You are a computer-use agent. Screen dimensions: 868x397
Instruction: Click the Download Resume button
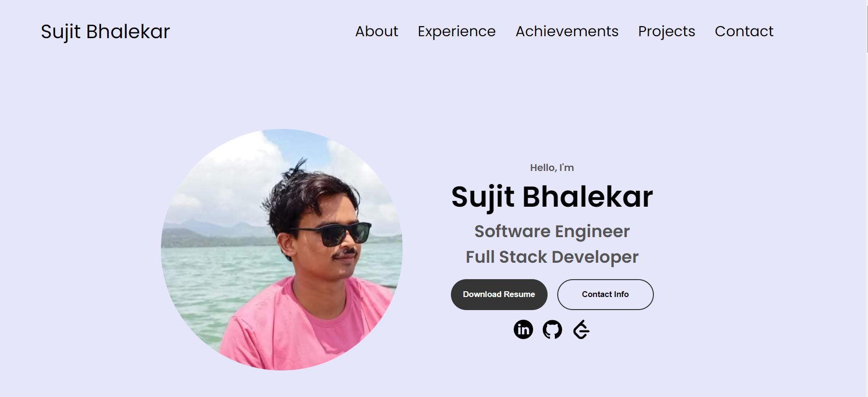point(499,295)
